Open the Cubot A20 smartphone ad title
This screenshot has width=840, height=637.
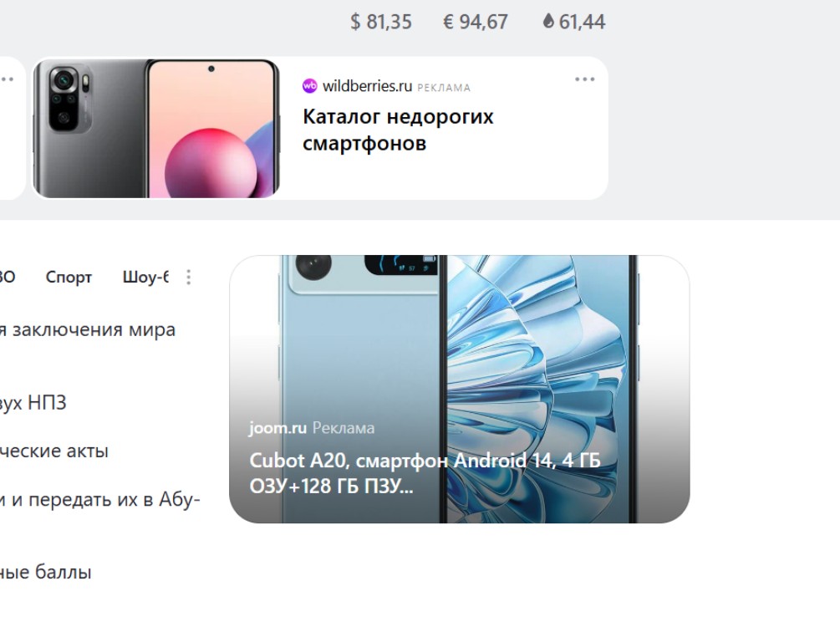pyautogui.click(x=425, y=473)
